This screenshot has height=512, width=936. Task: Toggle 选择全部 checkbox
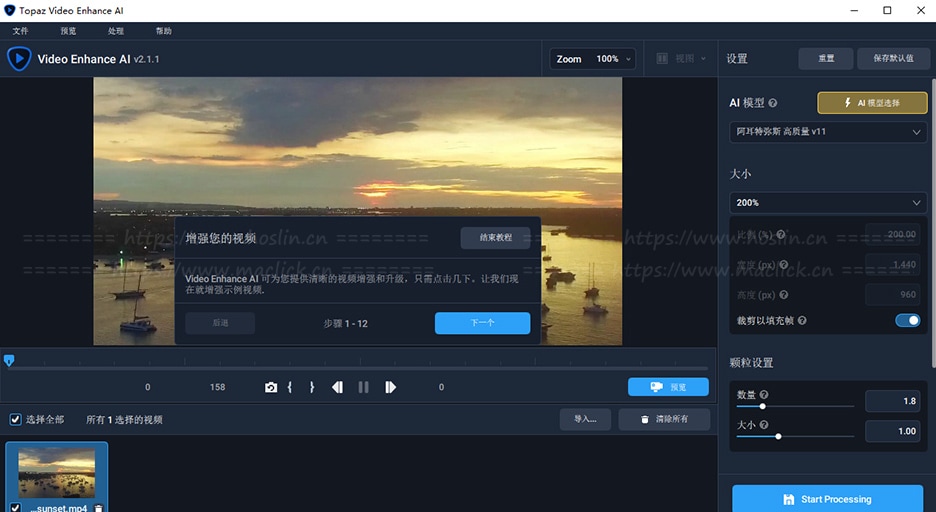(16, 420)
